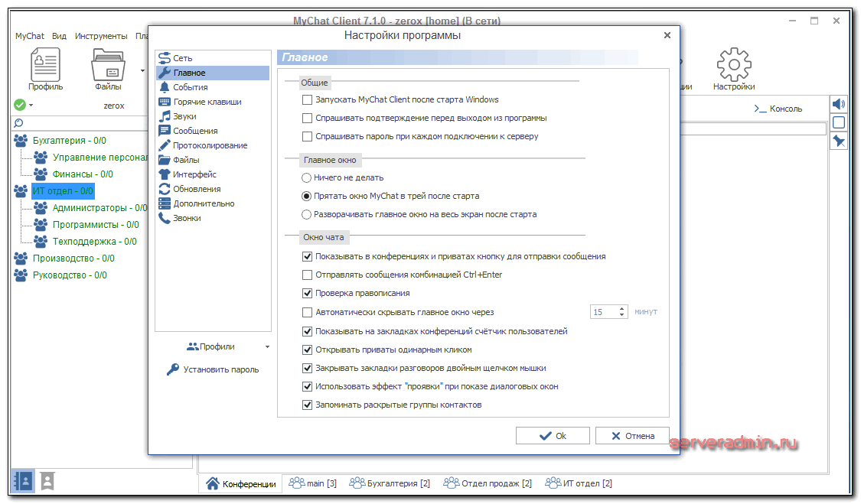Increase the auto-hide minutes spinner value
The width and height of the screenshot is (861, 504).
tap(621, 309)
